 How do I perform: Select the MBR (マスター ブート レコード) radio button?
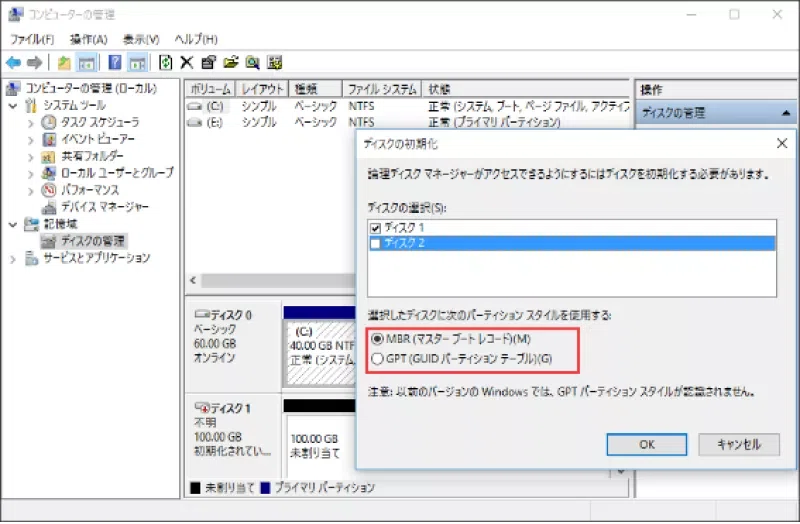[x=378, y=339]
